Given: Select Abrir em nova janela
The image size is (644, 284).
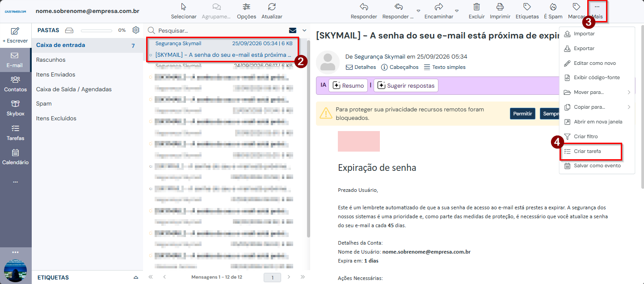Looking at the screenshot, I should point(597,122).
